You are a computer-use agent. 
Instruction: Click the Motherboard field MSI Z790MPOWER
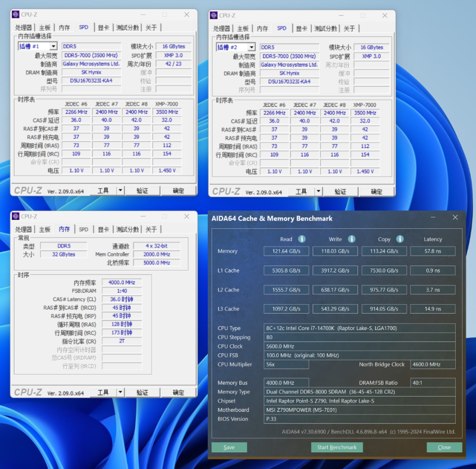359,410
